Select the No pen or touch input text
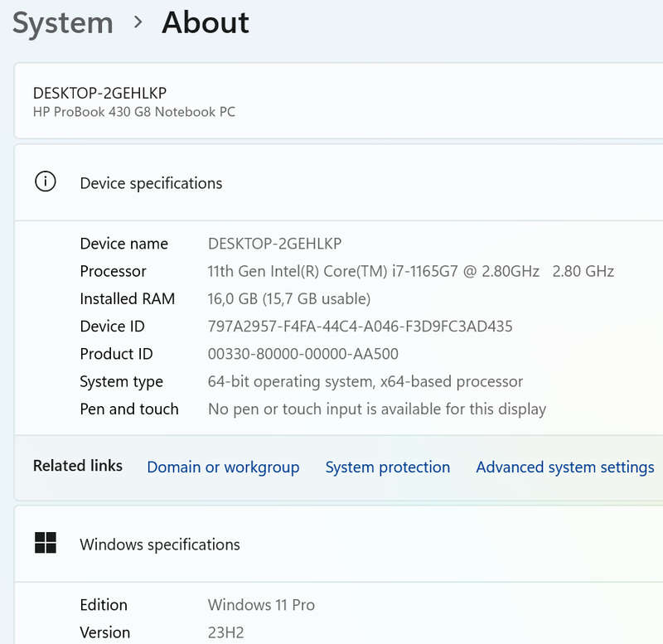This screenshot has width=663, height=644. (x=377, y=409)
